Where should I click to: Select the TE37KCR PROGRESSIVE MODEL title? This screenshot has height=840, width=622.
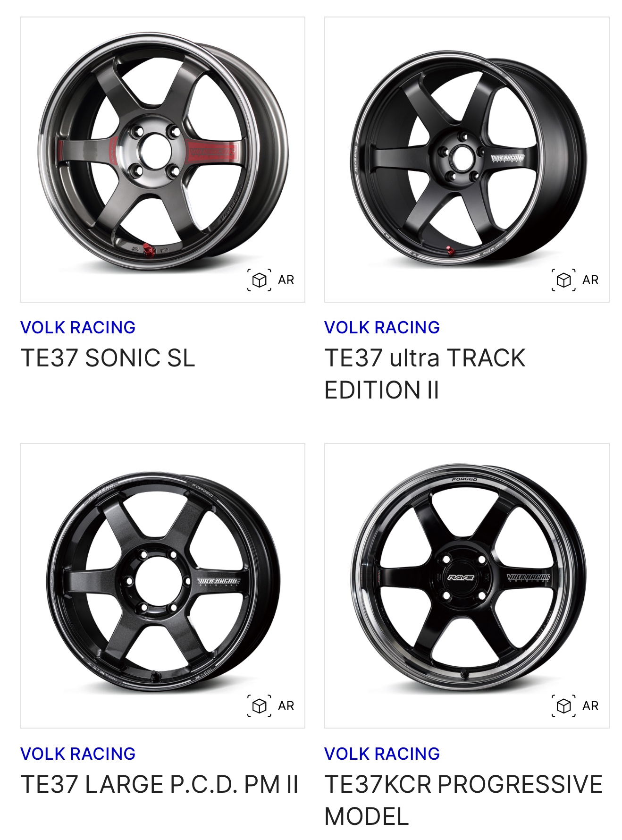[463, 800]
